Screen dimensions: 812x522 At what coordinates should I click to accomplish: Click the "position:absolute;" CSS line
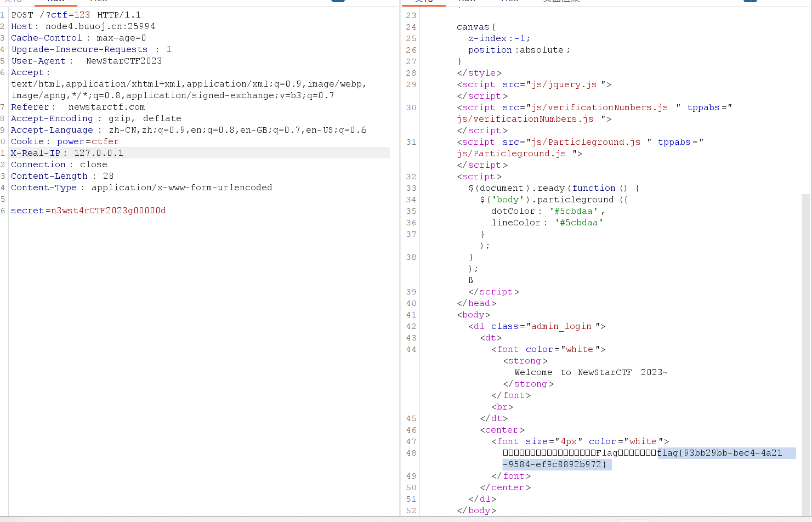coord(519,50)
